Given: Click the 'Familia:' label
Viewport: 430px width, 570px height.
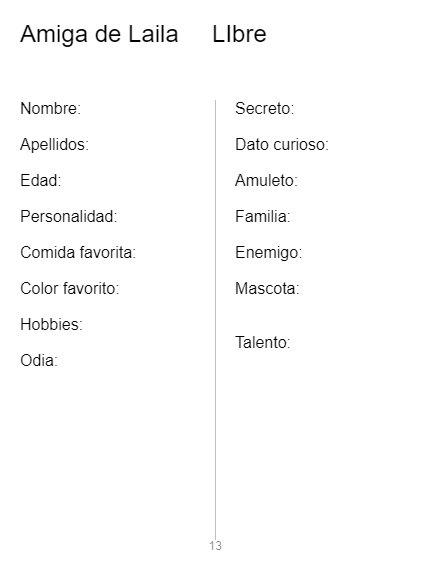Looking at the screenshot, I should (262, 216).
